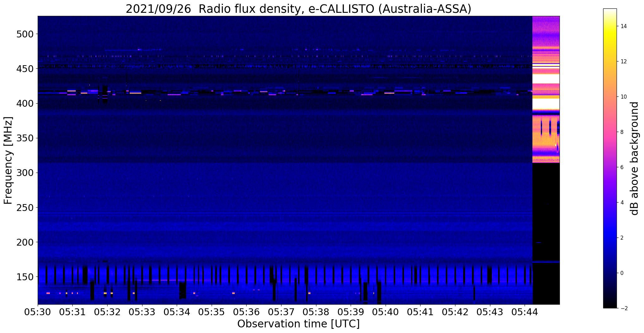
Task: Click the 05:42 time tick label
Action: [455, 312]
